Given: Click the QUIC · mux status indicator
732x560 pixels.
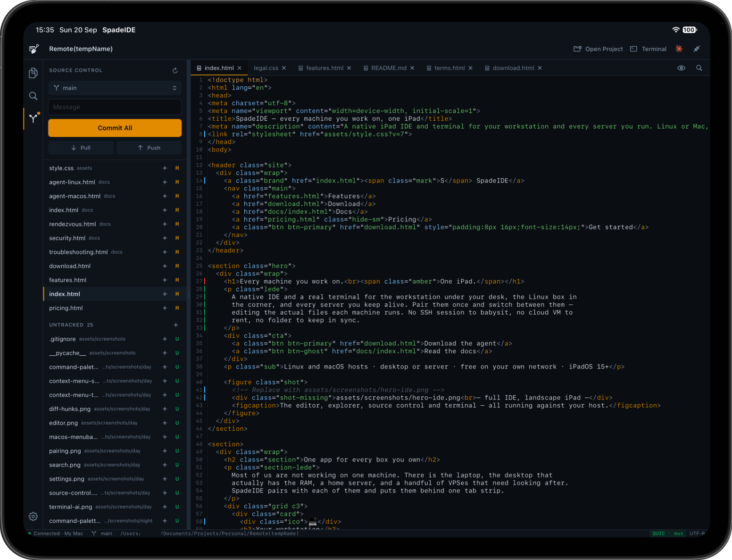Looking at the screenshot, I should [667, 534].
